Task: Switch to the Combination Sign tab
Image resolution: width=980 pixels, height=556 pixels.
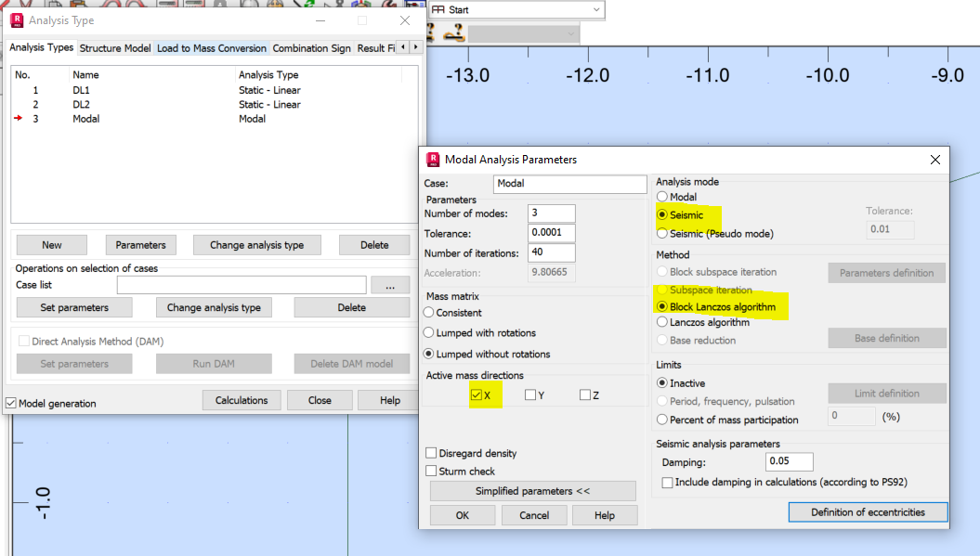Action: tap(311, 48)
